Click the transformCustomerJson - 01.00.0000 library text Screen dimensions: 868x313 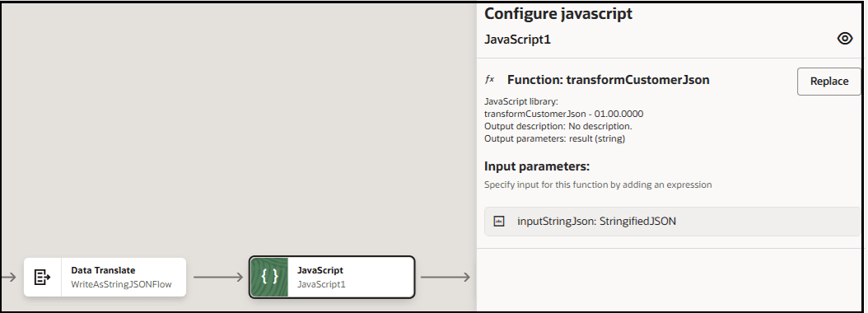[563, 114]
